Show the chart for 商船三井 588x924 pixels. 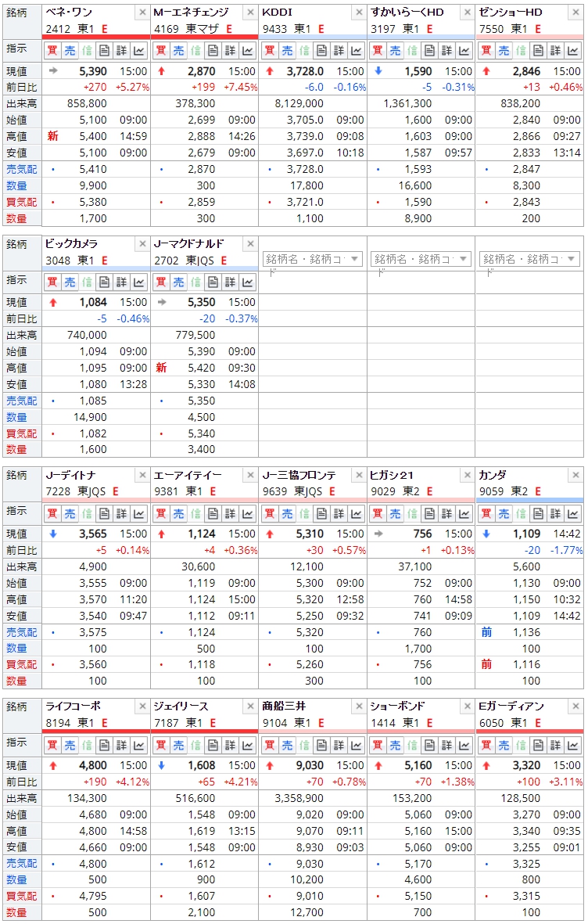point(357,746)
